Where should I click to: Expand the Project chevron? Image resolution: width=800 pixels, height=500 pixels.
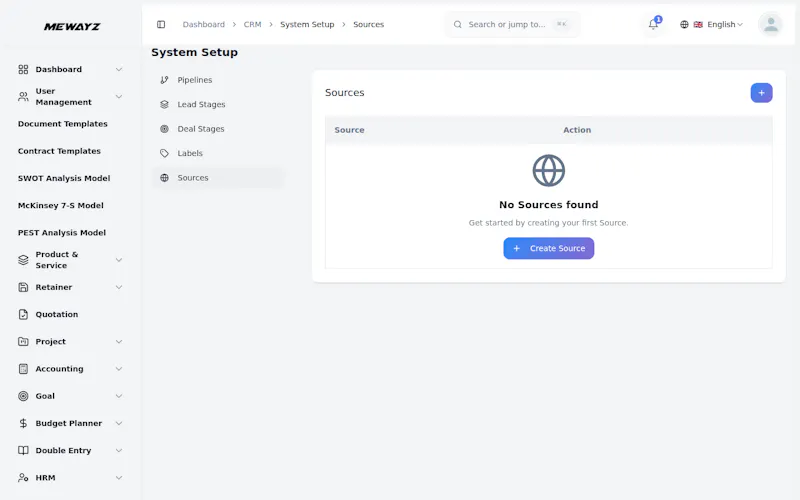(x=119, y=342)
